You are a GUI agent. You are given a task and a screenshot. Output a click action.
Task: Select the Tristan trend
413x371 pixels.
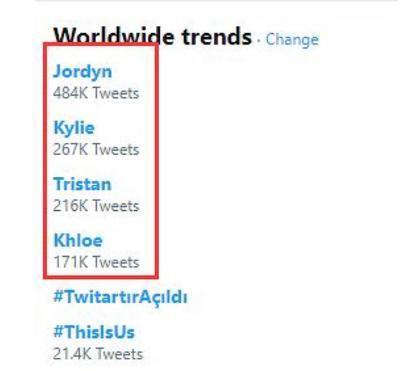coord(82,184)
